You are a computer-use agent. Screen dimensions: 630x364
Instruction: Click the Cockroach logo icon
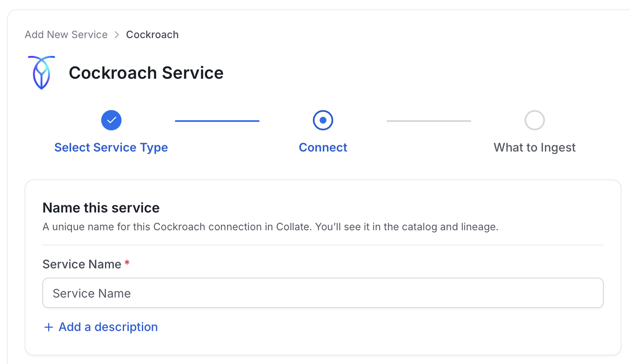point(41,72)
